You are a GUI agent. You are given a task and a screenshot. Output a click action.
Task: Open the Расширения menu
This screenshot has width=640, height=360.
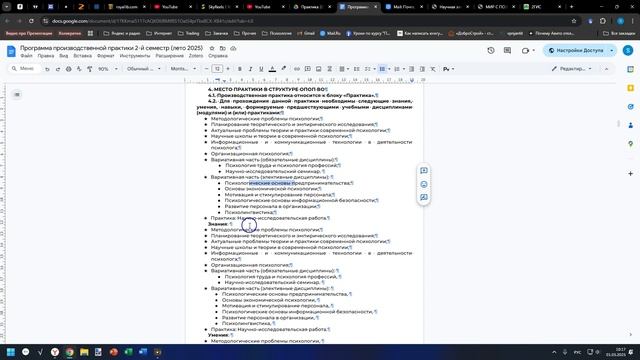[169, 56]
